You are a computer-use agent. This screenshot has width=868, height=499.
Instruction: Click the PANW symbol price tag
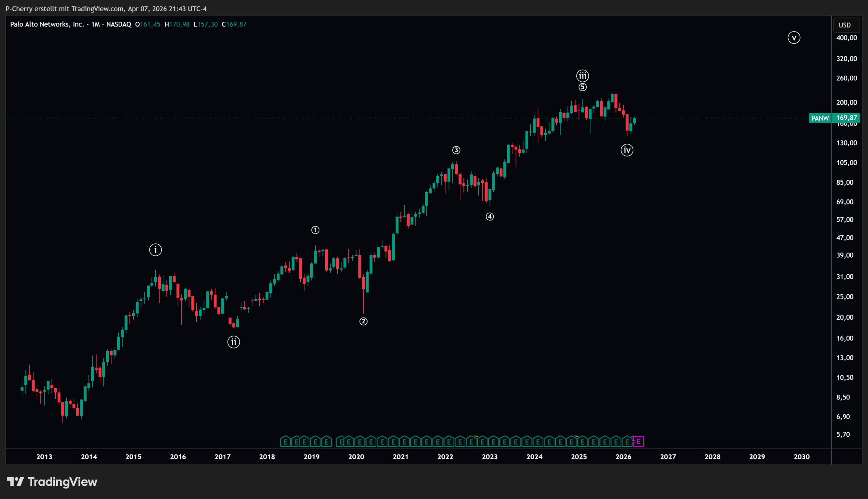(x=820, y=118)
